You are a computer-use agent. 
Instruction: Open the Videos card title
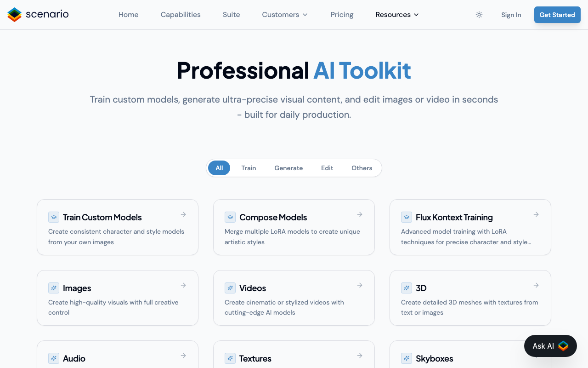coord(253,288)
